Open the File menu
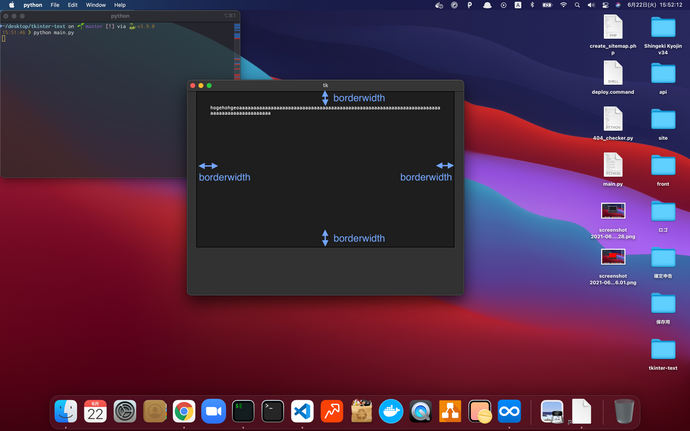The width and height of the screenshot is (690, 431). click(x=55, y=5)
